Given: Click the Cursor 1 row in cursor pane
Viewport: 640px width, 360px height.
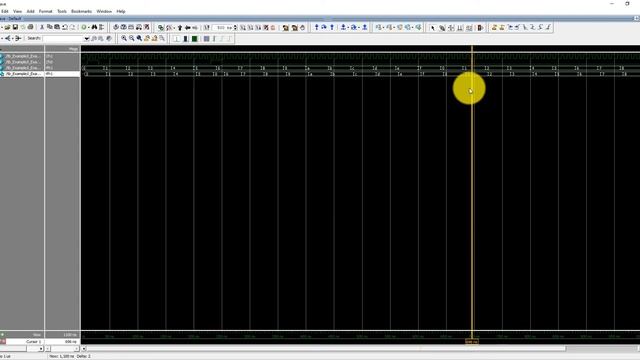Looking at the screenshot, I should (40, 341).
